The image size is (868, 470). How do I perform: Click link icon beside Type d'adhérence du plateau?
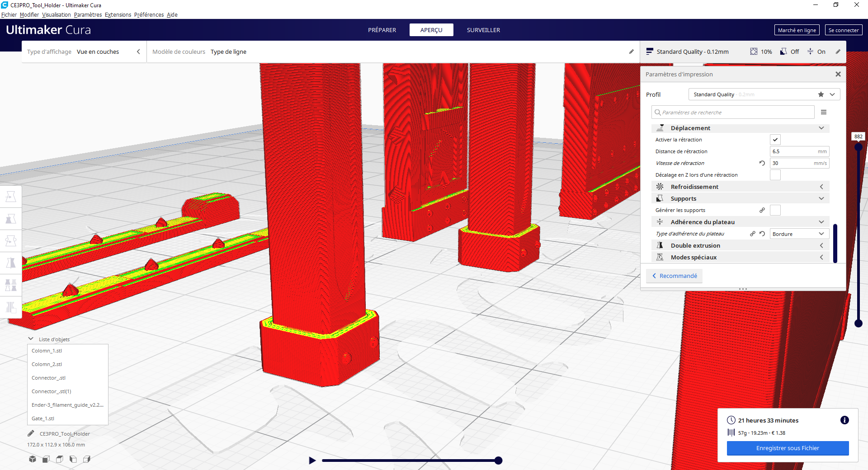coord(753,234)
